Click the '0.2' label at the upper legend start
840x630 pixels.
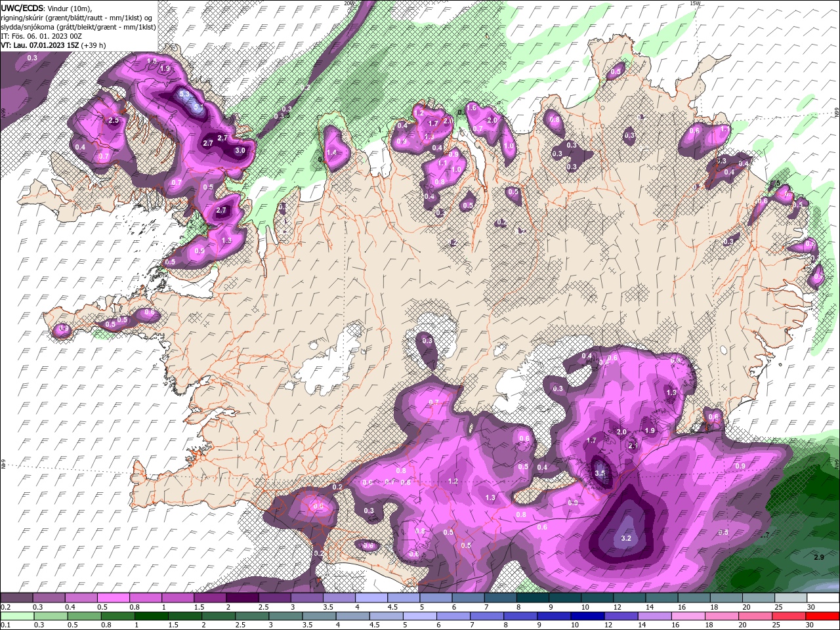point(5,608)
